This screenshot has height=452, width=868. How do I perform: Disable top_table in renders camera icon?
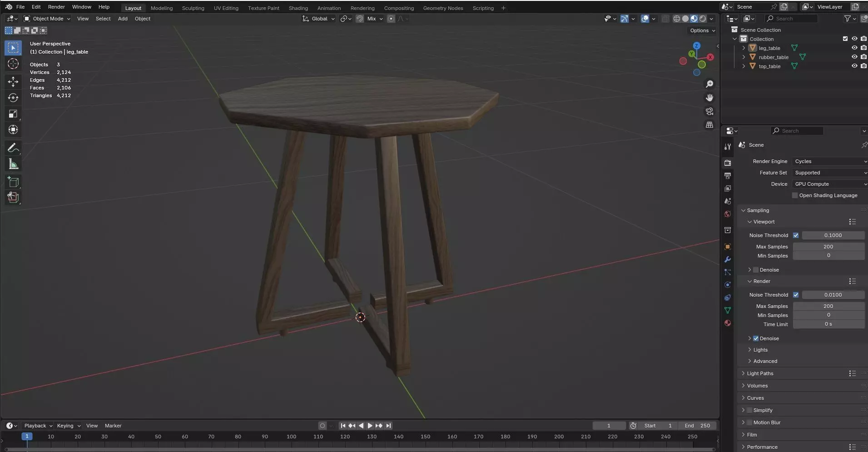point(863,66)
